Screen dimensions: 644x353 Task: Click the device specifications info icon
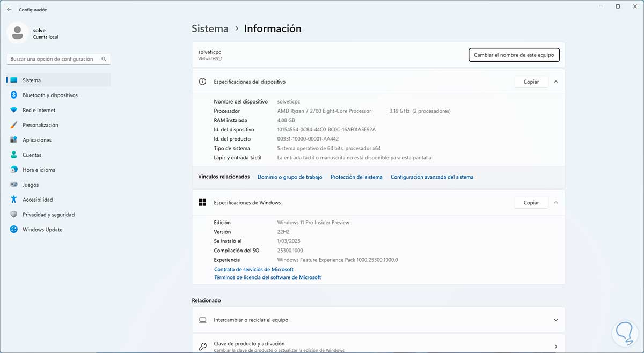tap(202, 82)
